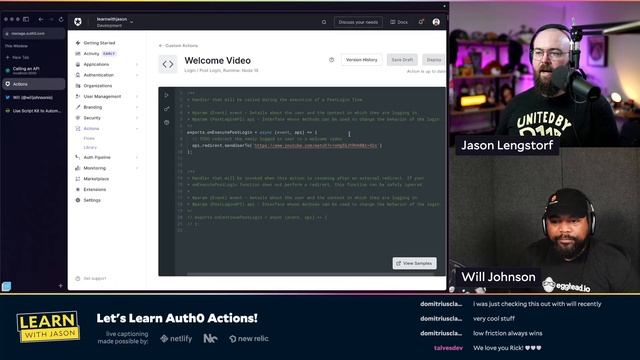The height and width of the screenshot is (360, 640).
Task: Click the Auth0 shield logo
Action: point(78,21)
